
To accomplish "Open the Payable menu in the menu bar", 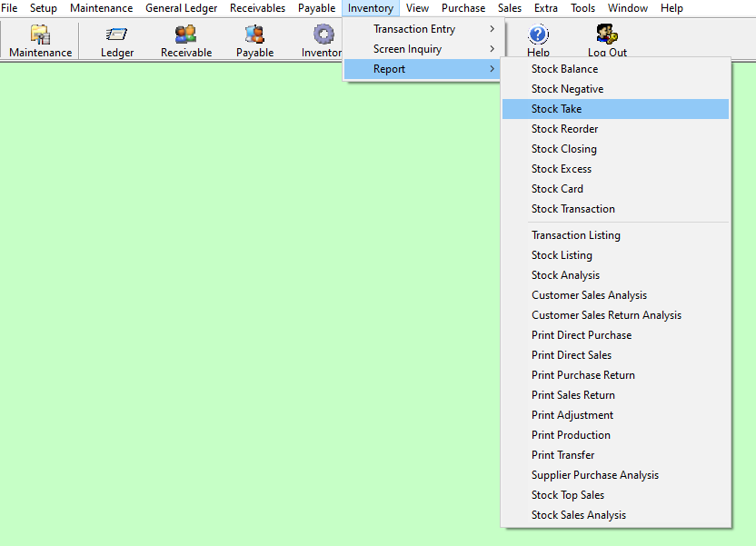I will (317, 8).
